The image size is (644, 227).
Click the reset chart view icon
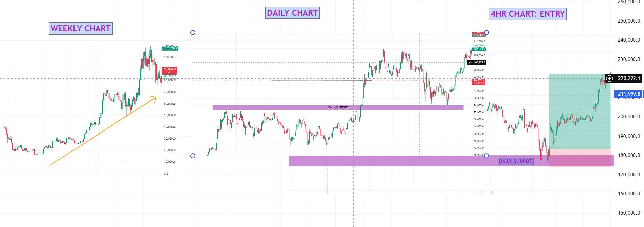(x=491, y=192)
